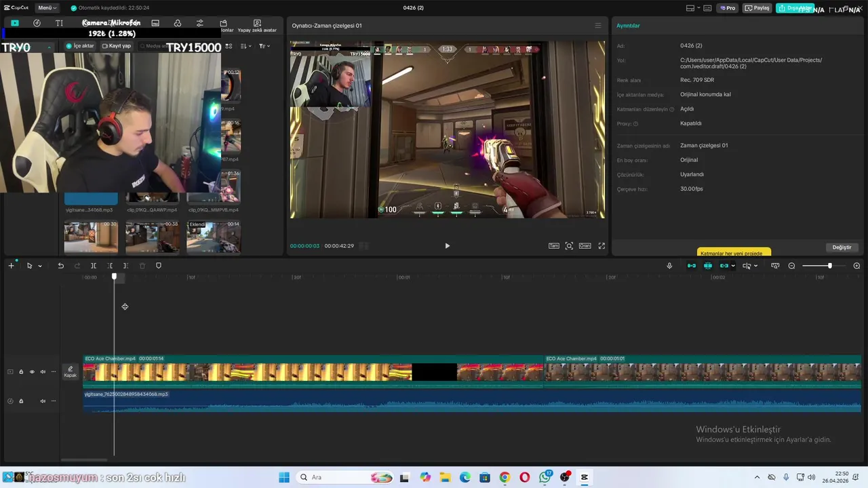
Task: Click the Kayıt yap record button
Action: tap(116, 46)
